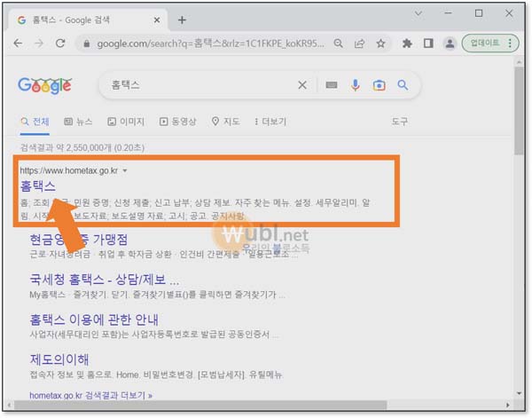532x418 pixels.
Task: Toggle the side panel icon
Action: 428,43
